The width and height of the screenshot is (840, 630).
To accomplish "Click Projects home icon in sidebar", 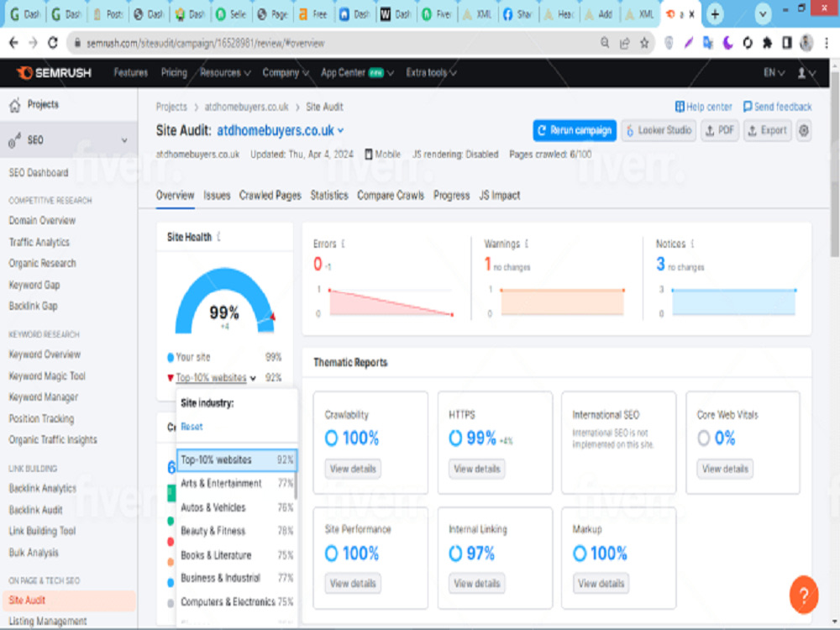I will coord(15,104).
